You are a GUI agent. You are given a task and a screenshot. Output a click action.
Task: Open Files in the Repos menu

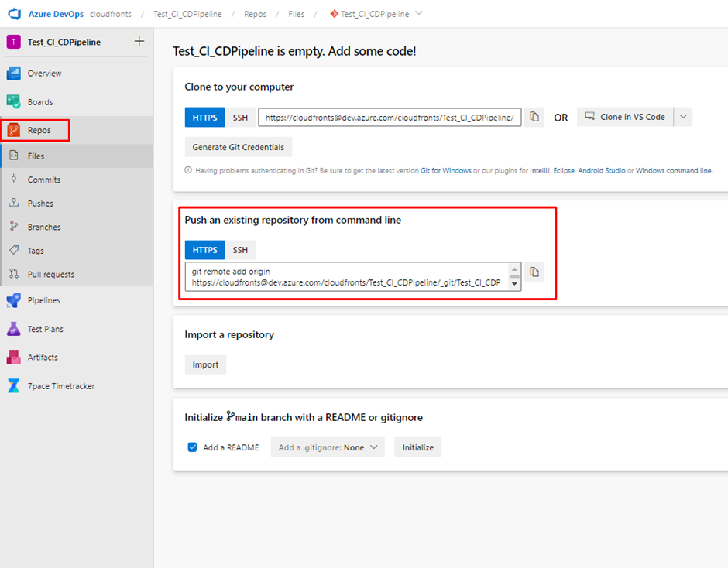77,156
